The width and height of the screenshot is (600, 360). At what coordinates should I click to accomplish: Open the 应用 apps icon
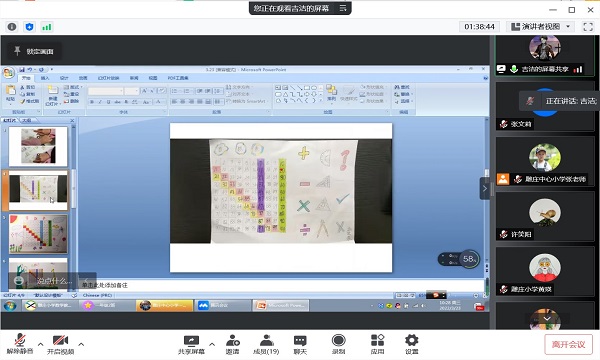tap(377, 344)
